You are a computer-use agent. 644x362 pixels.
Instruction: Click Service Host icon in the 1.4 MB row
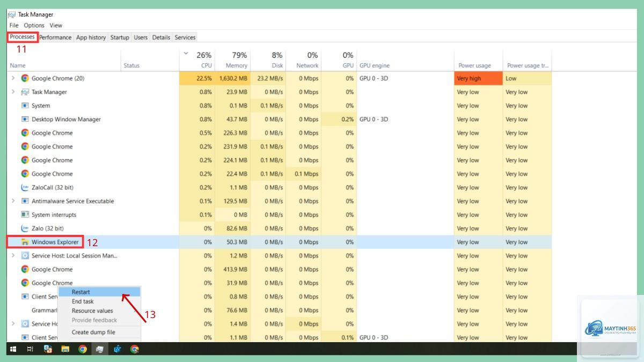[x=25, y=324]
